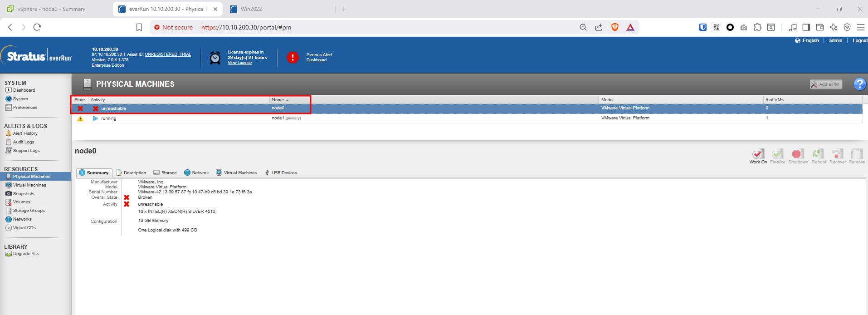
Task: Bookmark this page using bookmark icon
Action: click(x=139, y=27)
